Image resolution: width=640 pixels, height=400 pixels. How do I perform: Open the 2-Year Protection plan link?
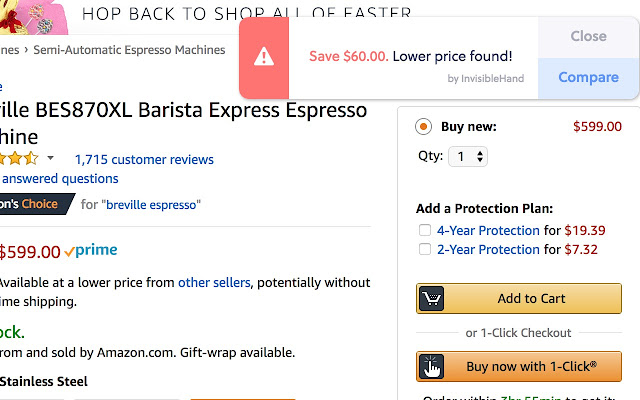pyautogui.click(x=488, y=250)
